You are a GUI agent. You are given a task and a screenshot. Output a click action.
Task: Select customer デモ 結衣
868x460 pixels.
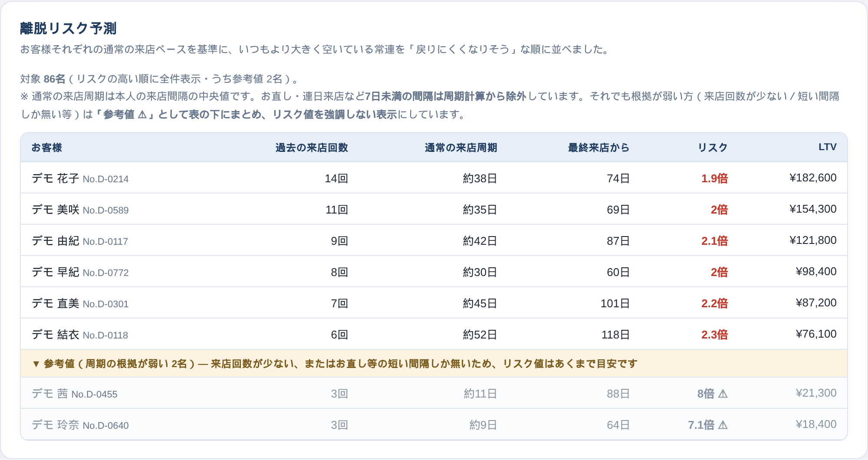(56, 335)
